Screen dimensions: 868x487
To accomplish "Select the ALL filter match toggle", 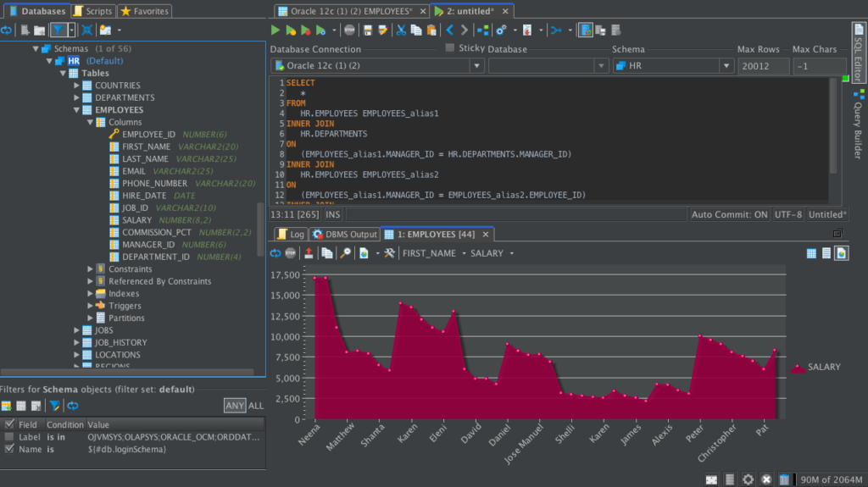I will click(x=256, y=406).
